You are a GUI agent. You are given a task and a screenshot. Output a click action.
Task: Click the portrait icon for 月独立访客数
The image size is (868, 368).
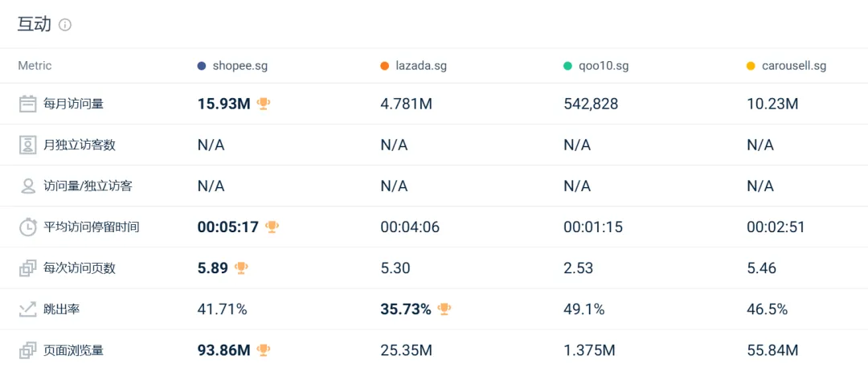27,145
